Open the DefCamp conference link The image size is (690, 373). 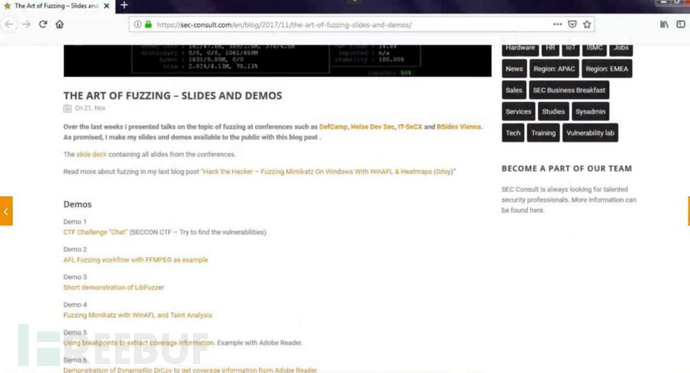333,127
